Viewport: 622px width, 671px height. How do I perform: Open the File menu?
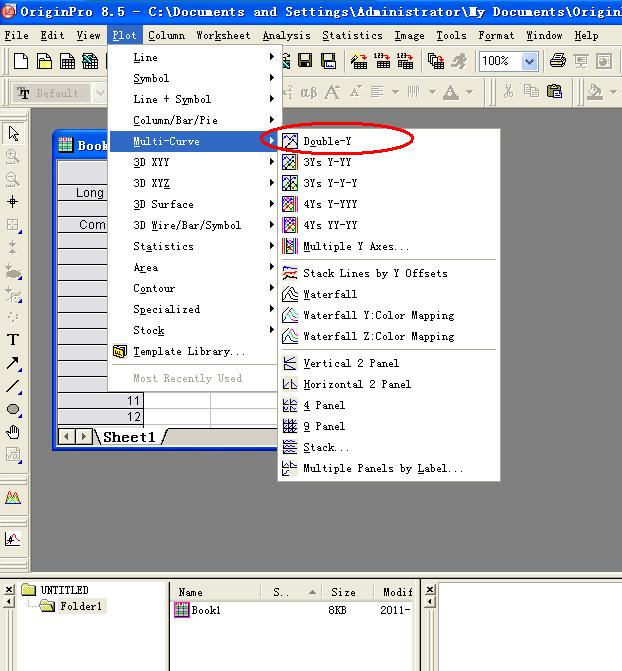point(17,35)
